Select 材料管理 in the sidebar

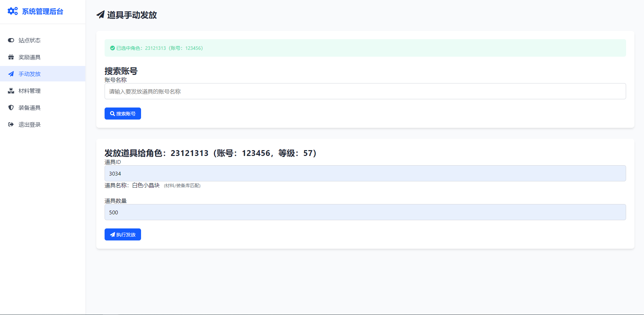(30, 91)
